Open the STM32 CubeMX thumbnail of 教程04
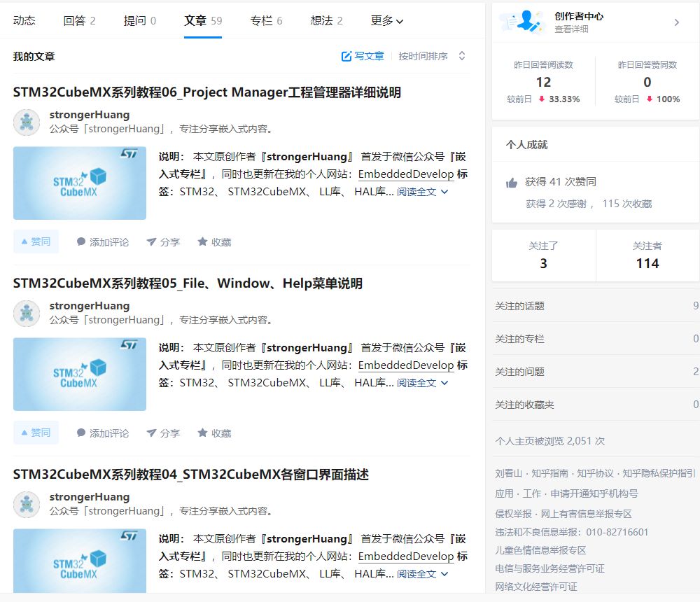The height and width of the screenshot is (602, 700). pos(80,561)
